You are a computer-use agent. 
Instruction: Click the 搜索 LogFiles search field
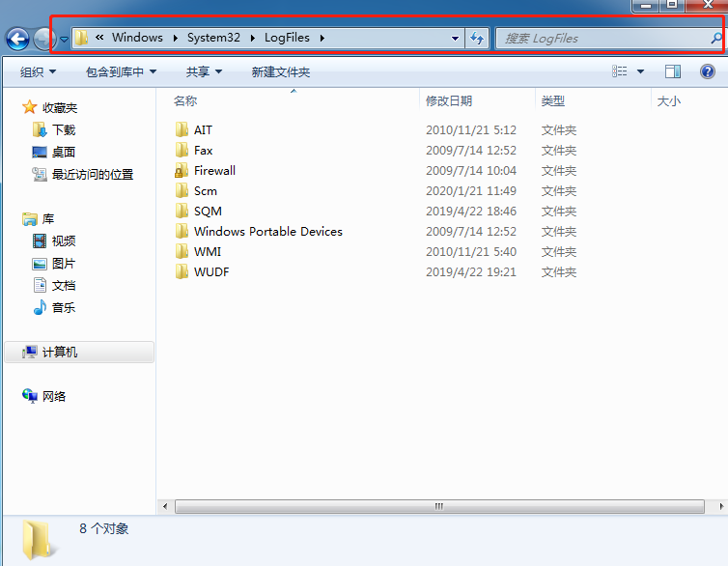603,39
